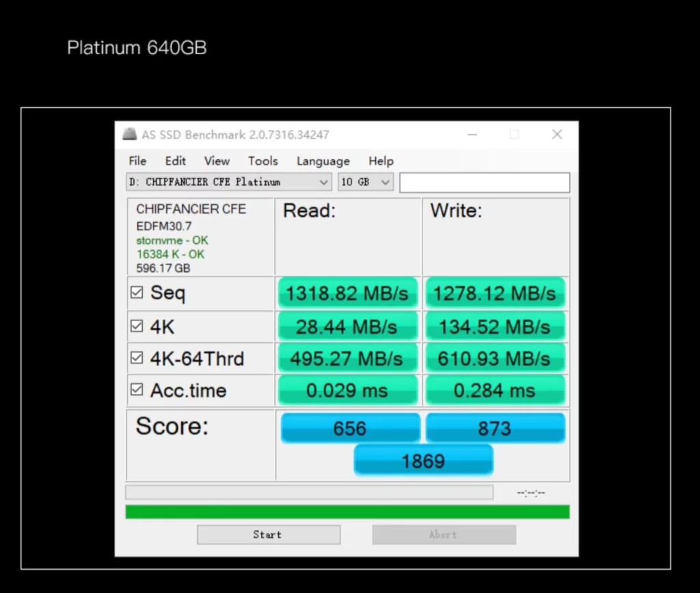The image size is (700, 593).
Task: Click the Start benchmark button
Action: coord(268,534)
